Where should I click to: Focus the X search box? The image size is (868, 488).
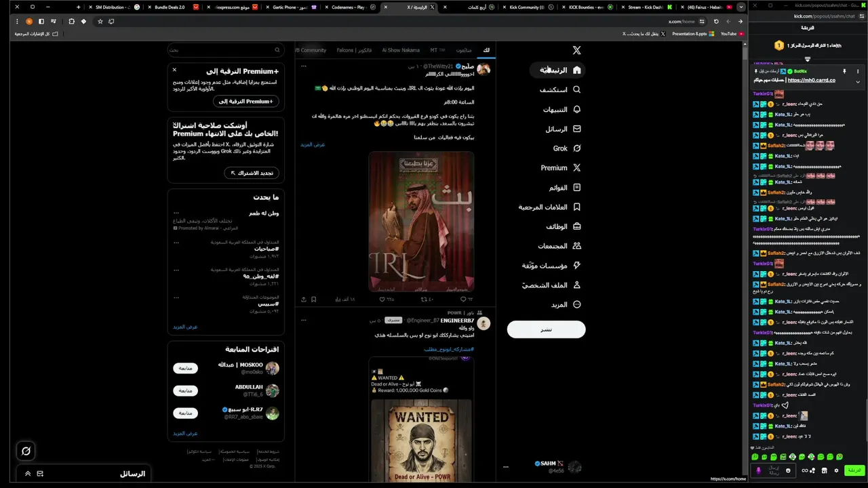click(x=225, y=50)
